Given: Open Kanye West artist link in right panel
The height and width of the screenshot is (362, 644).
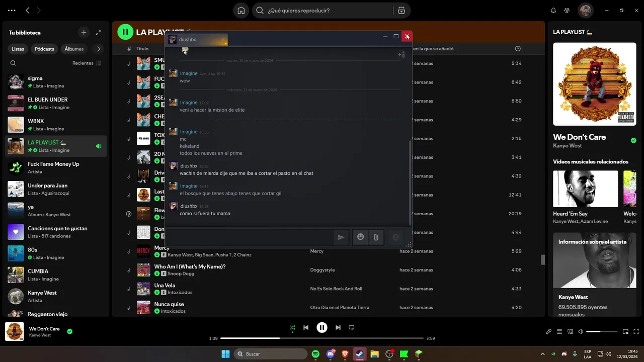Looking at the screenshot, I should click(x=567, y=146).
